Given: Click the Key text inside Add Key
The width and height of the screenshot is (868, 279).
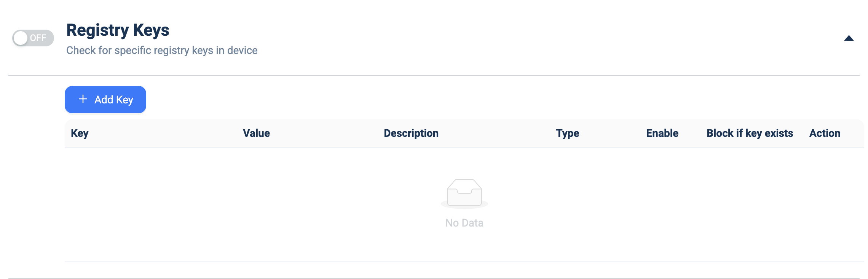Looking at the screenshot, I should [x=124, y=100].
